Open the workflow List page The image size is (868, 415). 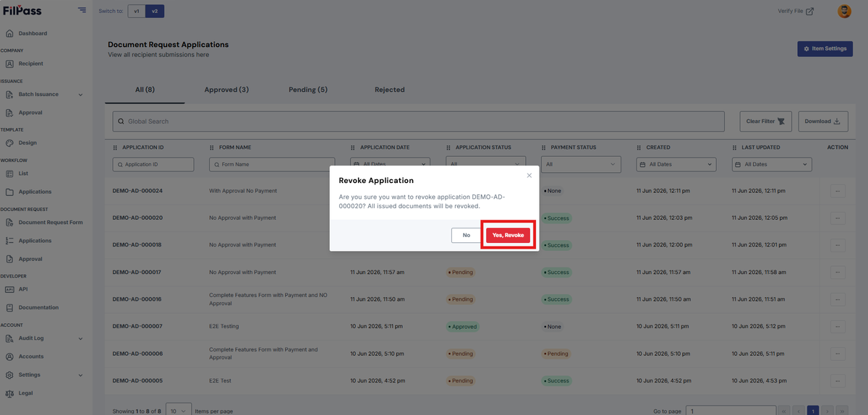[23, 174]
